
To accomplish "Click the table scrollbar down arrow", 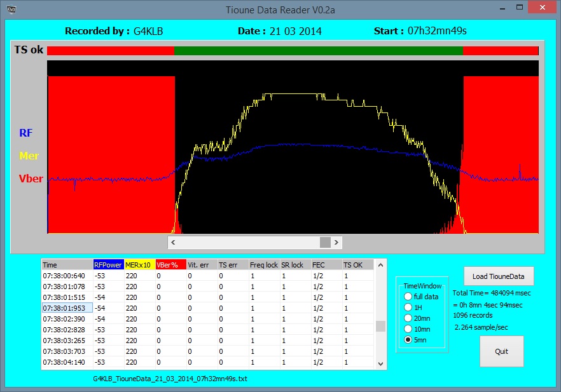I will click(380, 364).
